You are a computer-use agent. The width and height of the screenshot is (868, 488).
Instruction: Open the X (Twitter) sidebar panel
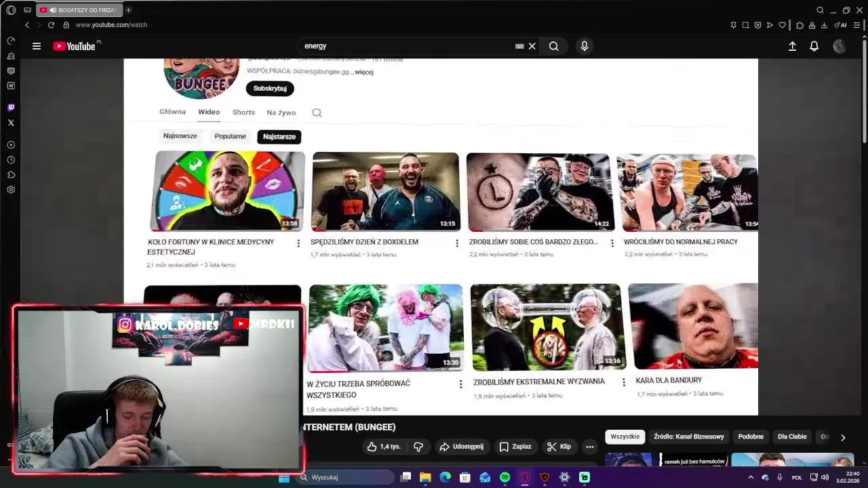point(11,123)
